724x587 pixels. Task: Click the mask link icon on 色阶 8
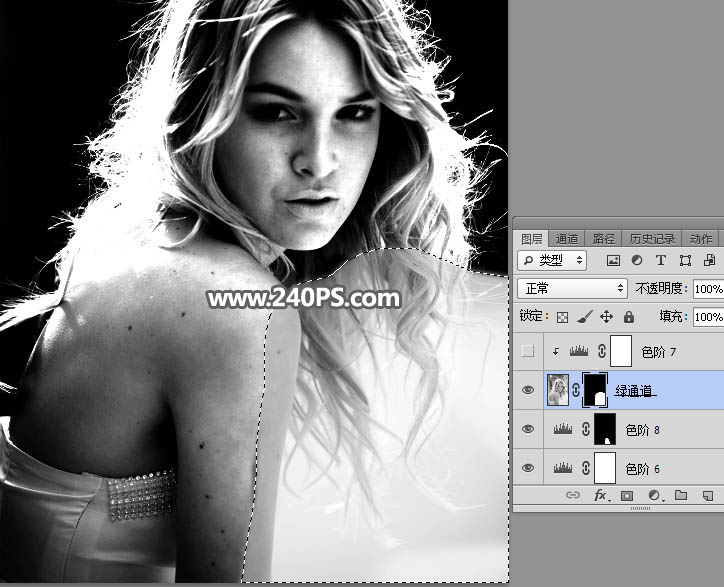[585, 430]
